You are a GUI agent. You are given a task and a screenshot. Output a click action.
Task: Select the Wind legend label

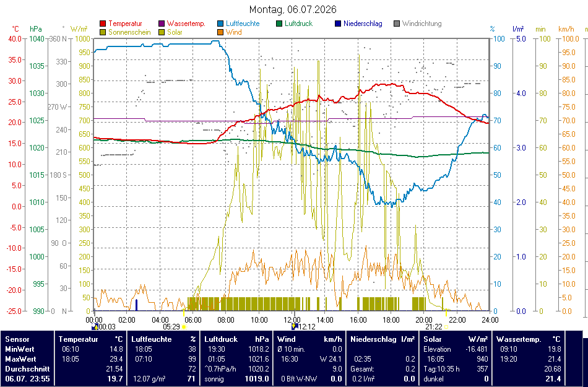pyautogui.click(x=233, y=32)
